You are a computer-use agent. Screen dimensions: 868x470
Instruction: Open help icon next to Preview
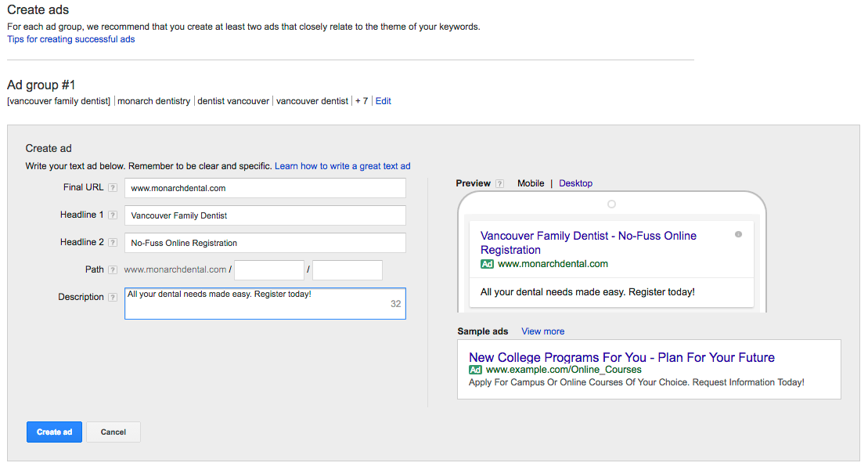(x=499, y=183)
